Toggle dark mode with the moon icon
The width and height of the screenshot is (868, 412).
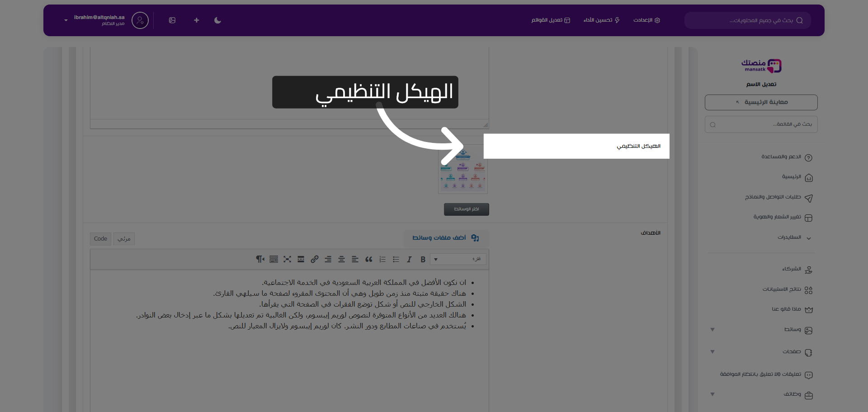pyautogui.click(x=217, y=20)
